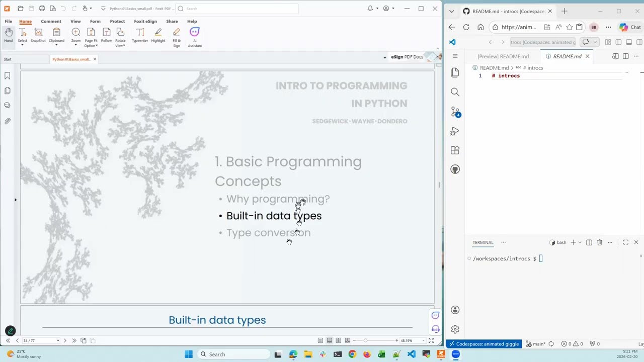Toggle continuous page view mode
The height and width of the screenshot is (362, 644).
(x=330, y=340)
